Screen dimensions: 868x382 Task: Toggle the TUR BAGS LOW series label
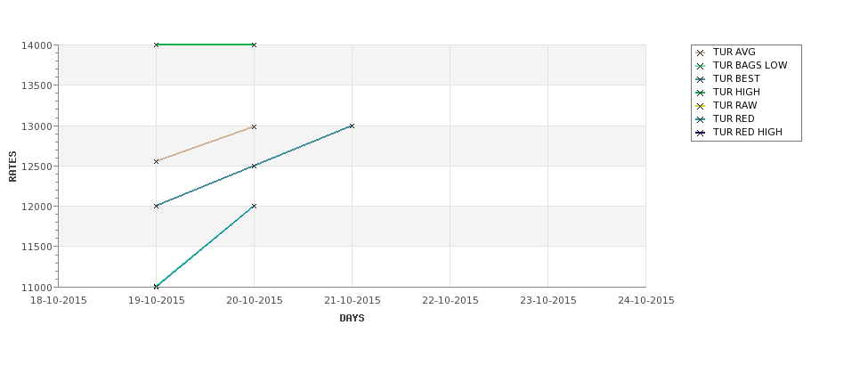[x=750, y=66]
